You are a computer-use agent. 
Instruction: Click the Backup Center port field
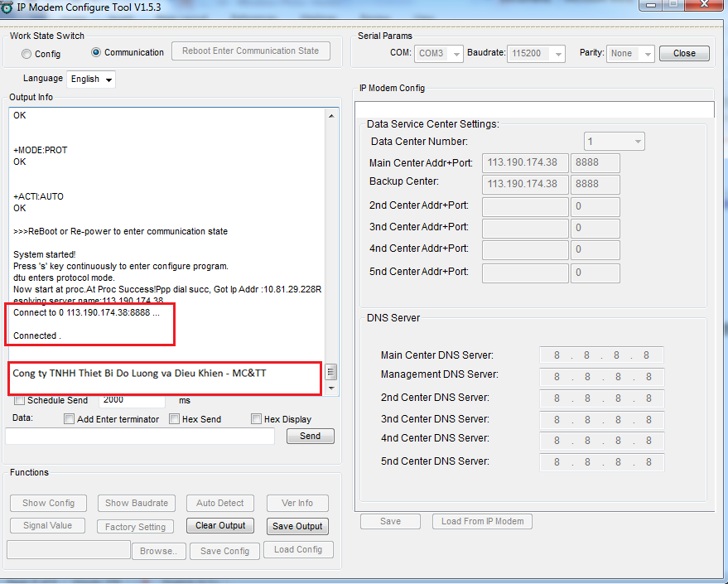pyautogui.click(x=595, y=184)
